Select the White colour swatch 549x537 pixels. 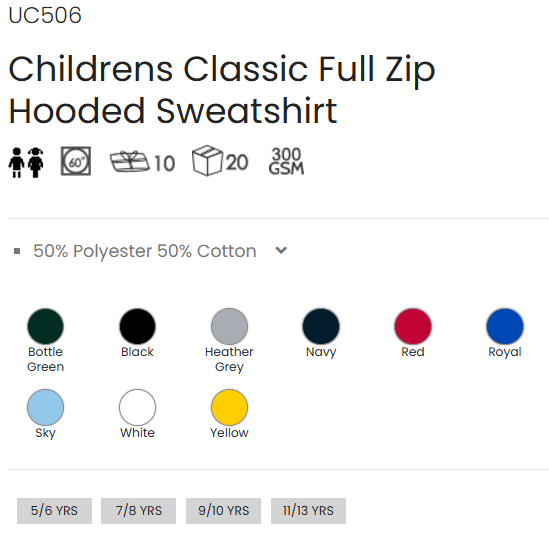click(138, 407)
